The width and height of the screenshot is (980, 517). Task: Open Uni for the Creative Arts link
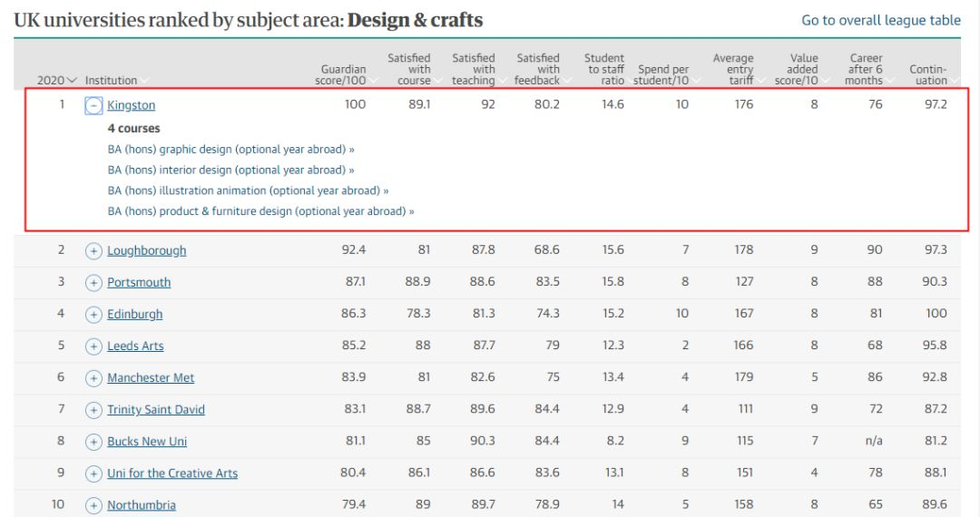pos(172,473)
